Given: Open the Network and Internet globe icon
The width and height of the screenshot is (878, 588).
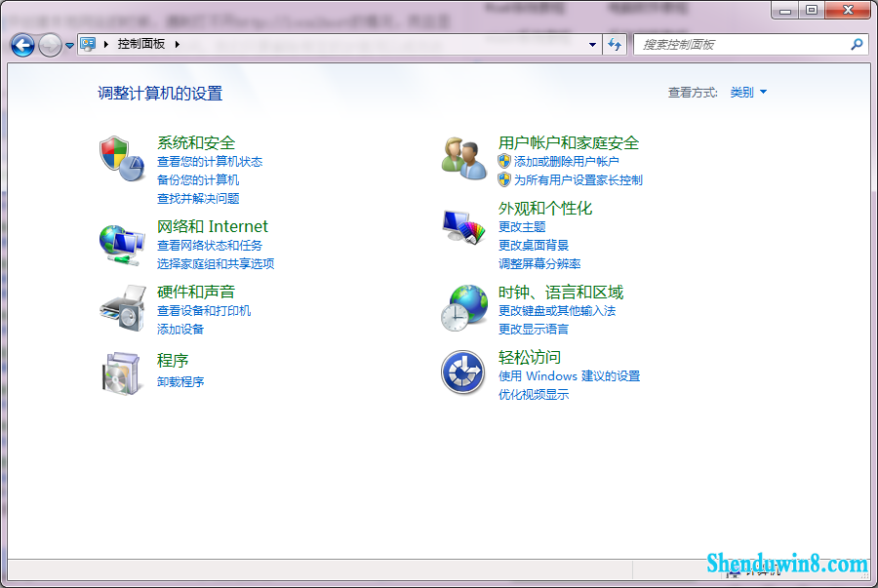Looking at the screenshot, I should (122, 245).
